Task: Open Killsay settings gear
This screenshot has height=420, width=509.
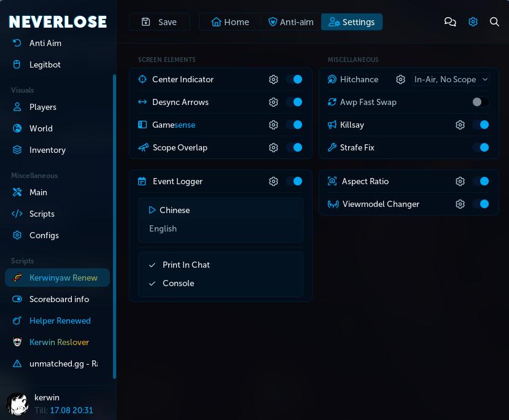Action: pyautogui.click(x=460, y=125)
